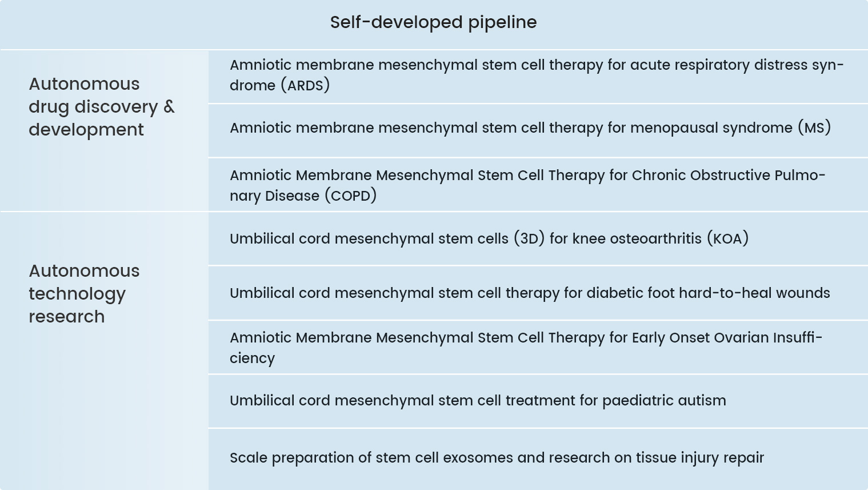Click the 'Self-developed pipeline' table header
868x490 pixels.
coord(434,23)
